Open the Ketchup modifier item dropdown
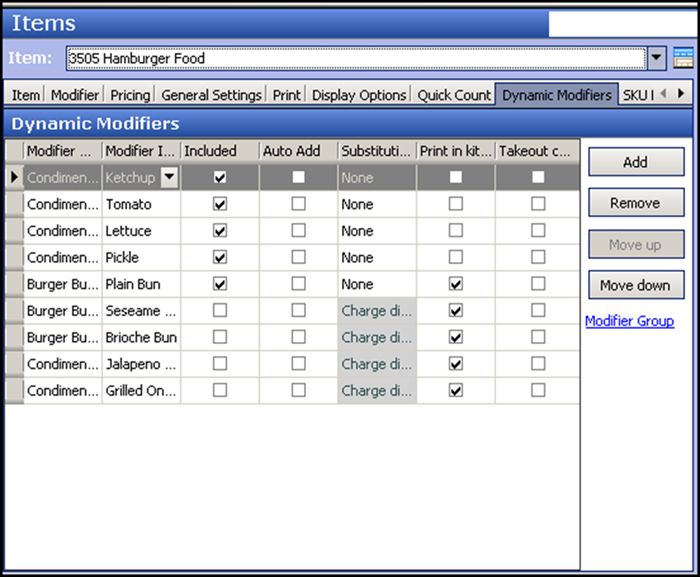Image resolution: width=700 pixels, height=577 pixels. point(169,177)
